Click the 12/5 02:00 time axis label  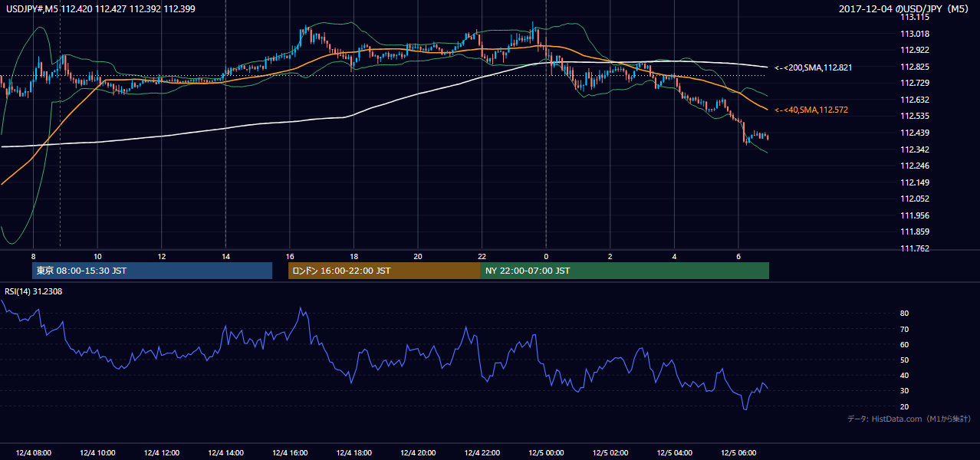pyautogui.click(x=610, y=453)
